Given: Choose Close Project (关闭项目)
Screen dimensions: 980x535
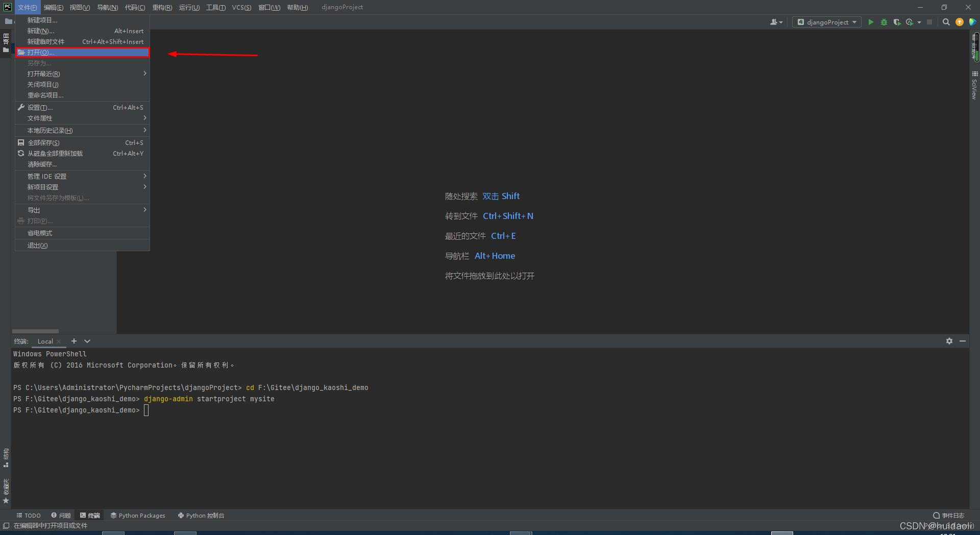Looking at the screenshot, I should (x=82, y=85).
